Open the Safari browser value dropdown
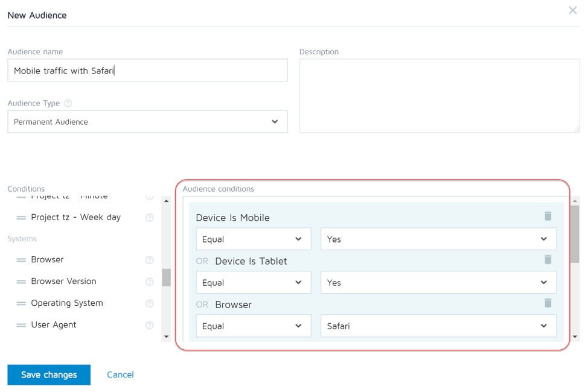The height and width of the screenshot is (392, 588). click(438, 326)
